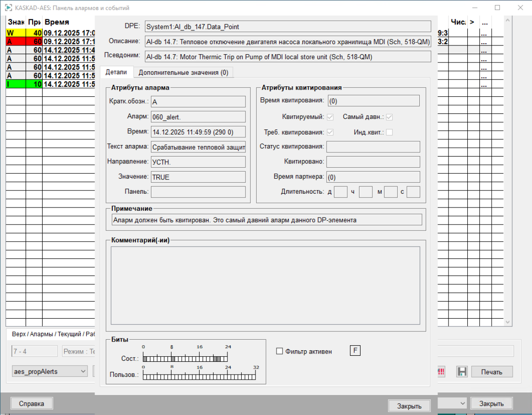Select the 'Детали' tab

click(x=116, y=72)
